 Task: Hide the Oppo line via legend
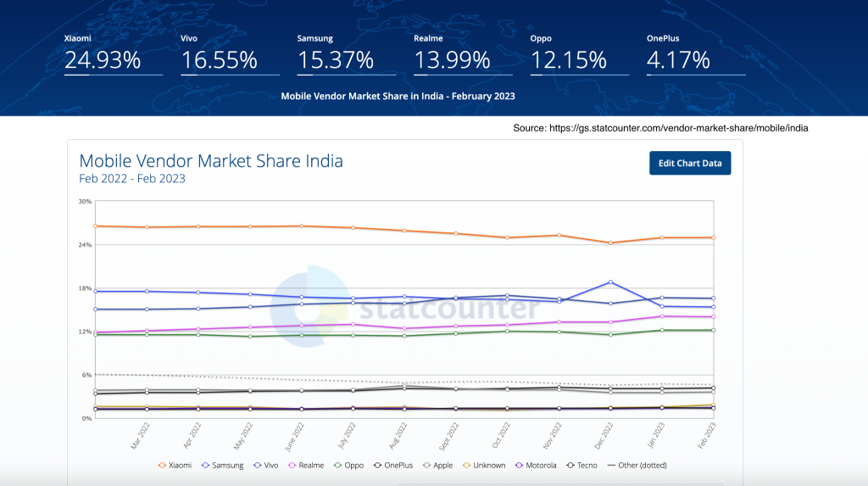pos(348,466)
